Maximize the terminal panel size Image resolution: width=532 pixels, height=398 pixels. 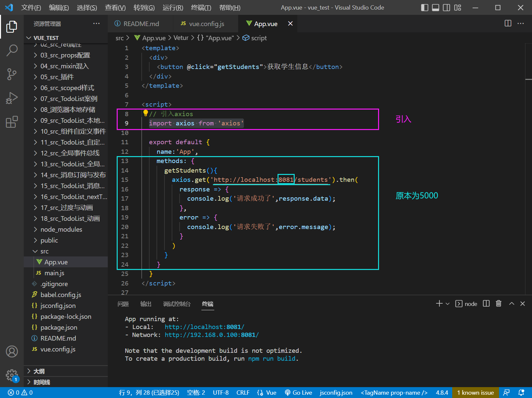[x=512, y=304]
